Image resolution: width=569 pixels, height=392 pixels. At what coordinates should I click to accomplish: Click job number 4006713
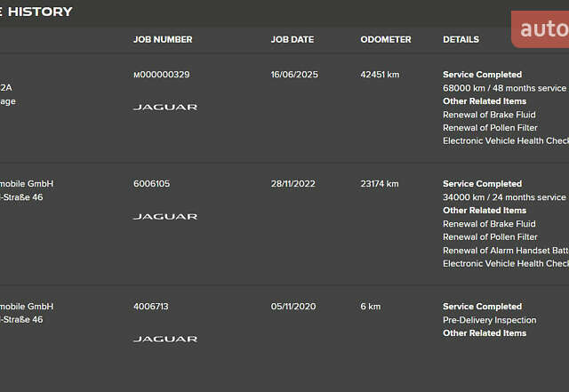[x=151, y=307]
